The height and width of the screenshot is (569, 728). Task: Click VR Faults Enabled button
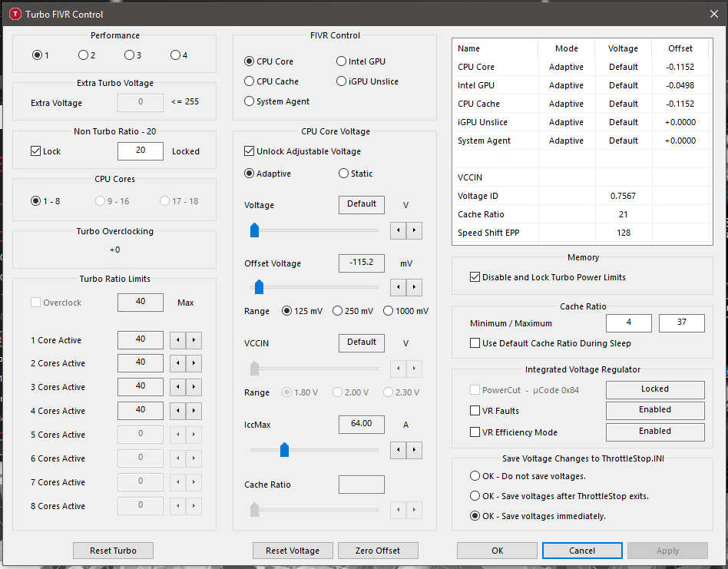tap(655, 410)
